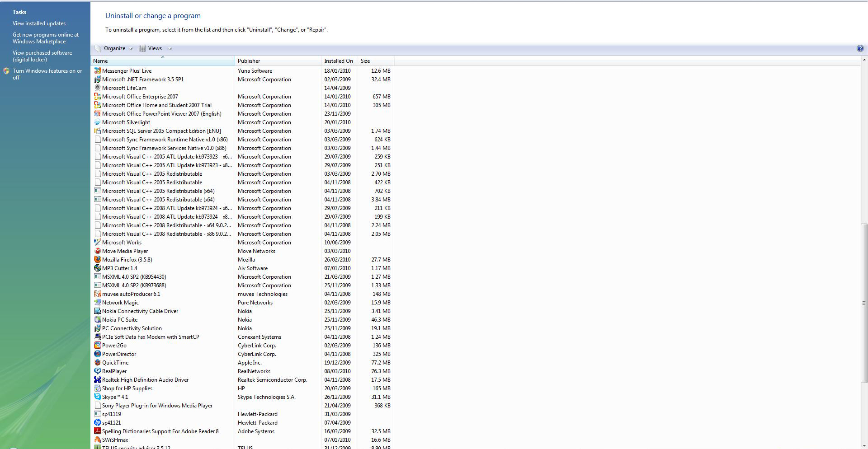Click the Realtek High Definition Audio Driver icon
This screenshot has height=449, width=868.
(97, 379)
